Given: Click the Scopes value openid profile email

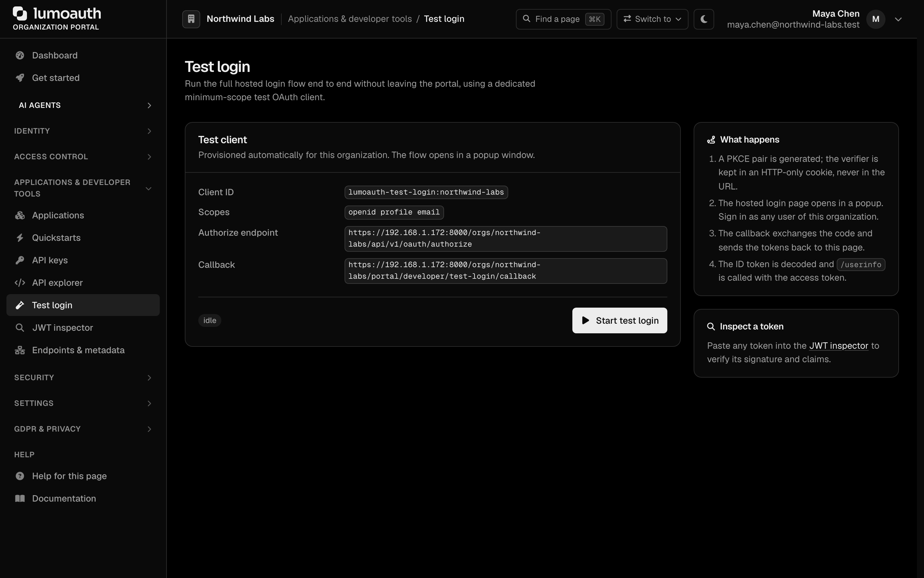Looking at the screenshot, I should click(394, 212).
